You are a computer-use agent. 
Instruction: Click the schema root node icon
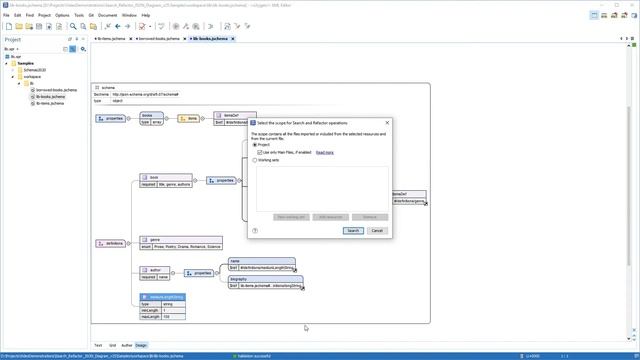(97, 88)
